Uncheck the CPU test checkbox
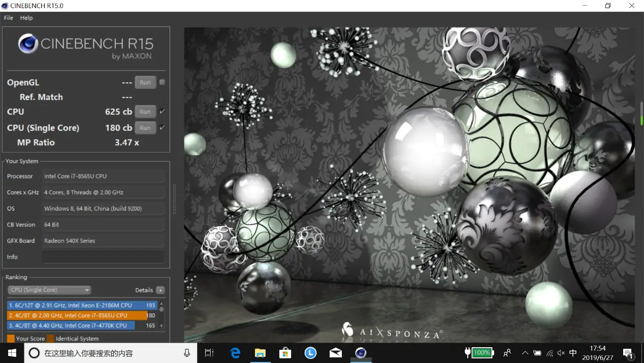 pyautogui.click(x=162, y=111)
